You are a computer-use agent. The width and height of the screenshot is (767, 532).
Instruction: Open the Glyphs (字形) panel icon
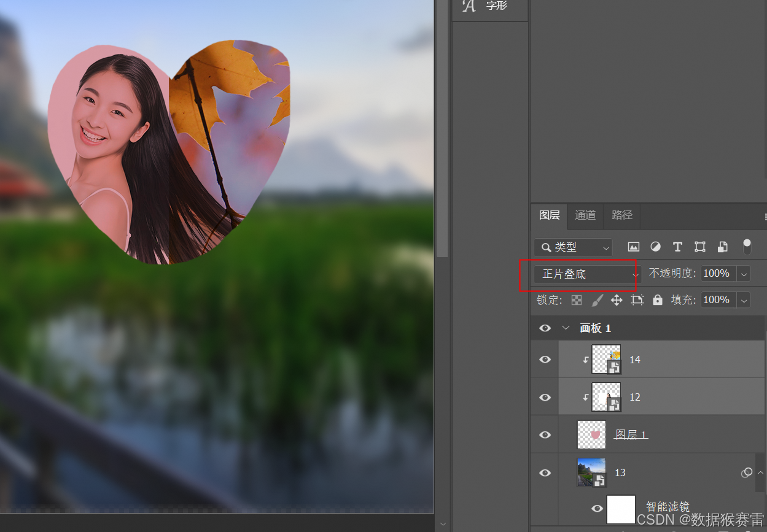[x=469, y=6]
